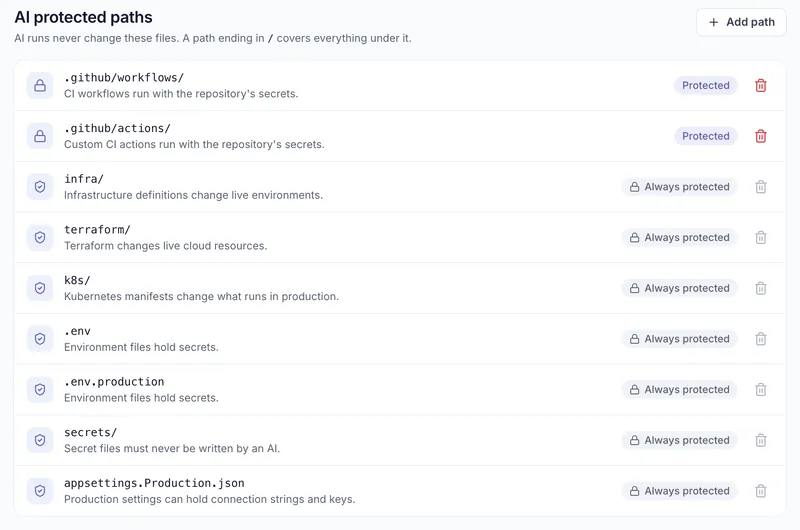Select the appsettings.Production.json path name
The height and width of the screenshot is (530, 800).
coord(154,483)
